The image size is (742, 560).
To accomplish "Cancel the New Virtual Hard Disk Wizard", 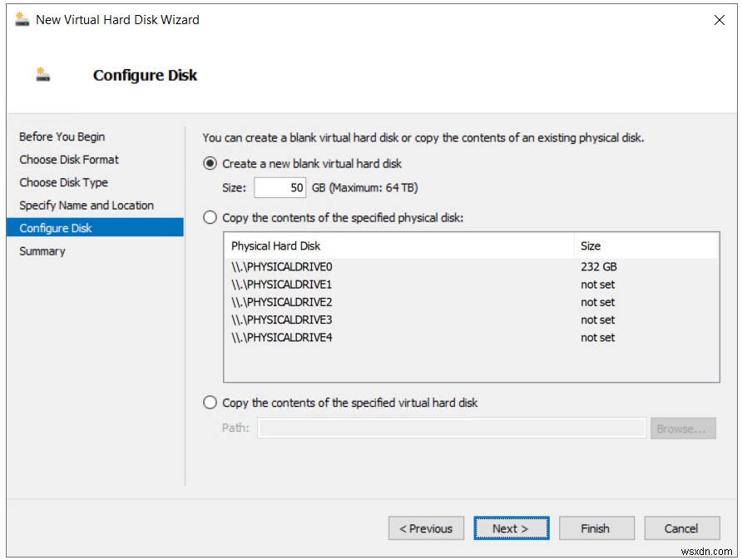I will (681, 528).
